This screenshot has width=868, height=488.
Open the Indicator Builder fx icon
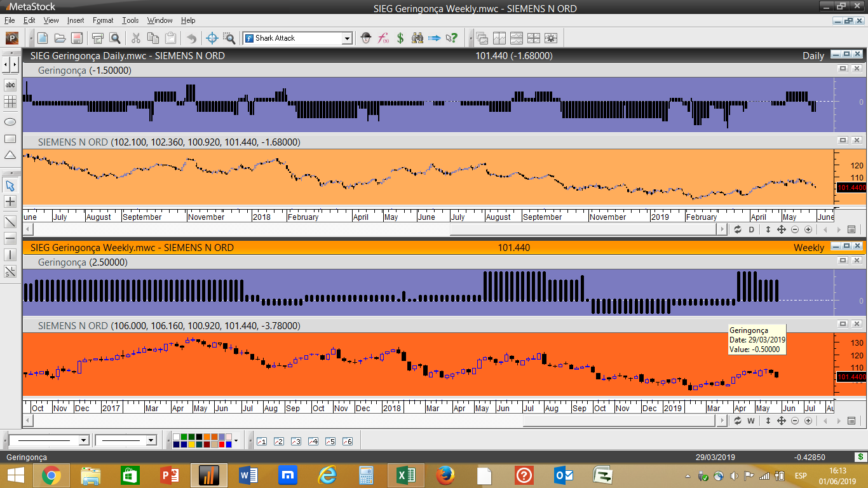pos(383,38)
